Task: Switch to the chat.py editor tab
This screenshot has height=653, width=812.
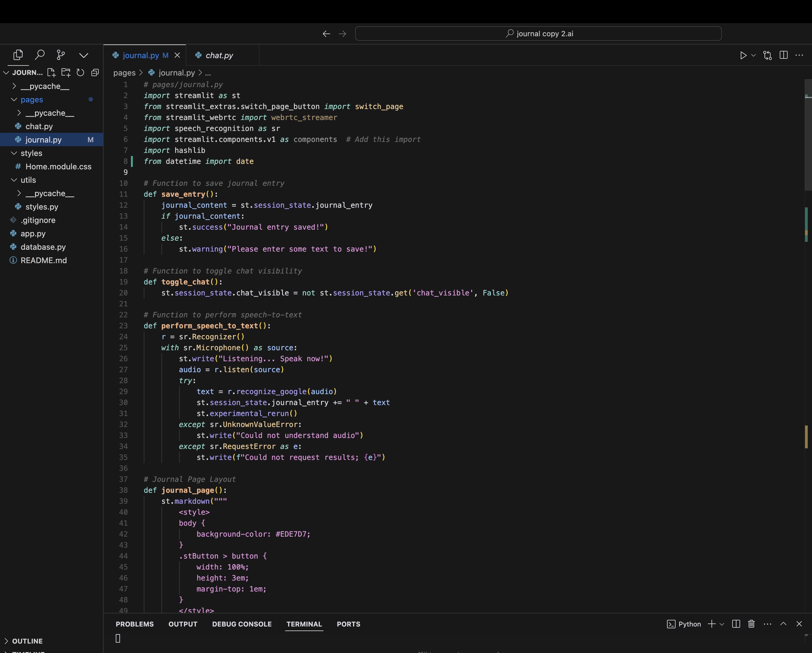Action: 219,55
